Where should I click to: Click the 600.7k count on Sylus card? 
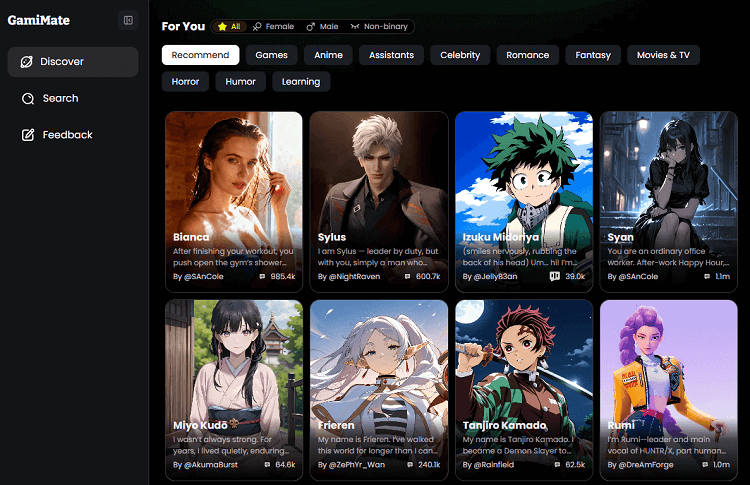click(x=428, y=276)
